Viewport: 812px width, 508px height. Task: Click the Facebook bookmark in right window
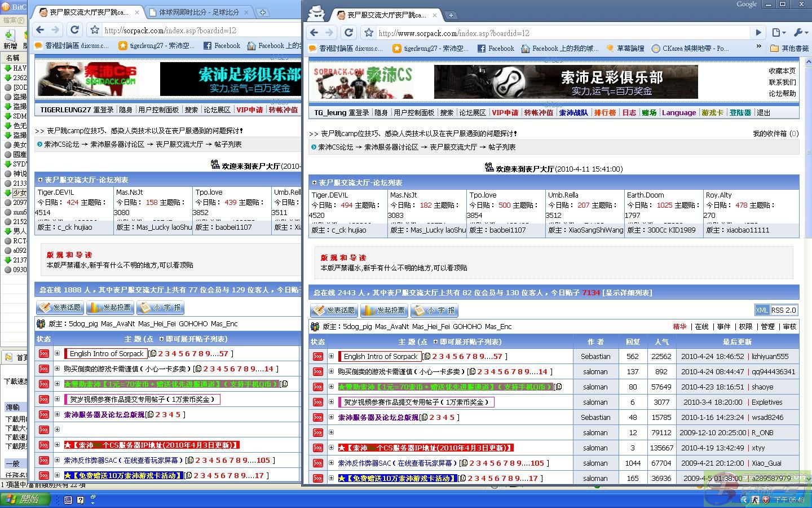(x=496, y=49)
